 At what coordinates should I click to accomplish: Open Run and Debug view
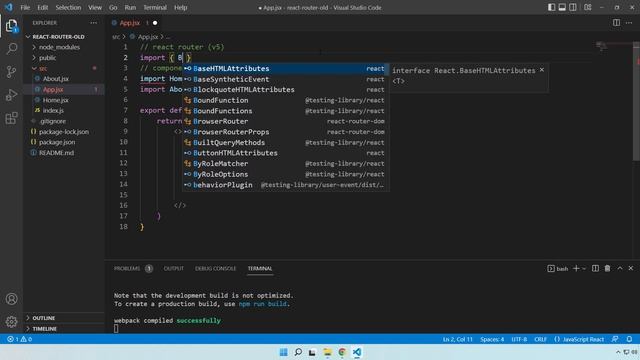tap(11, 95)
